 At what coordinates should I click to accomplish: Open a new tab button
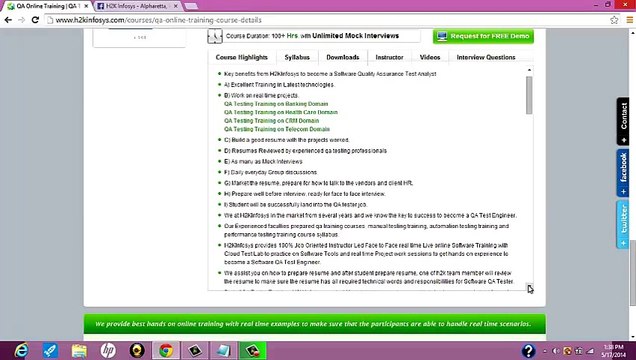click(x=191, y=6)
